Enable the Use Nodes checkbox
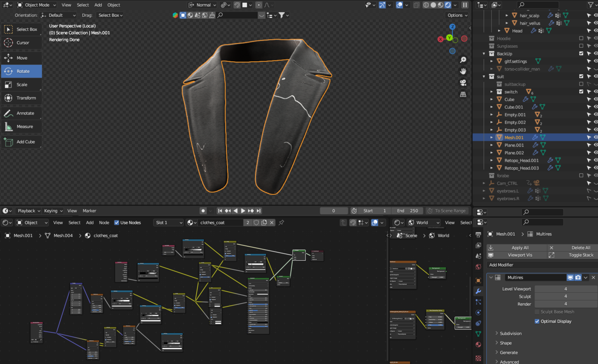598x364 pixels. tap(117, 223)
